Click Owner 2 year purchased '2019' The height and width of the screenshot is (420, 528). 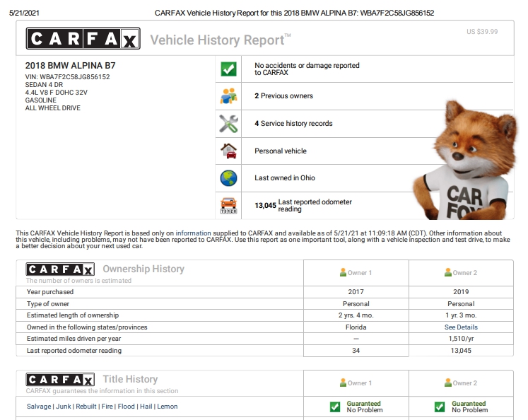coord(461,292)
